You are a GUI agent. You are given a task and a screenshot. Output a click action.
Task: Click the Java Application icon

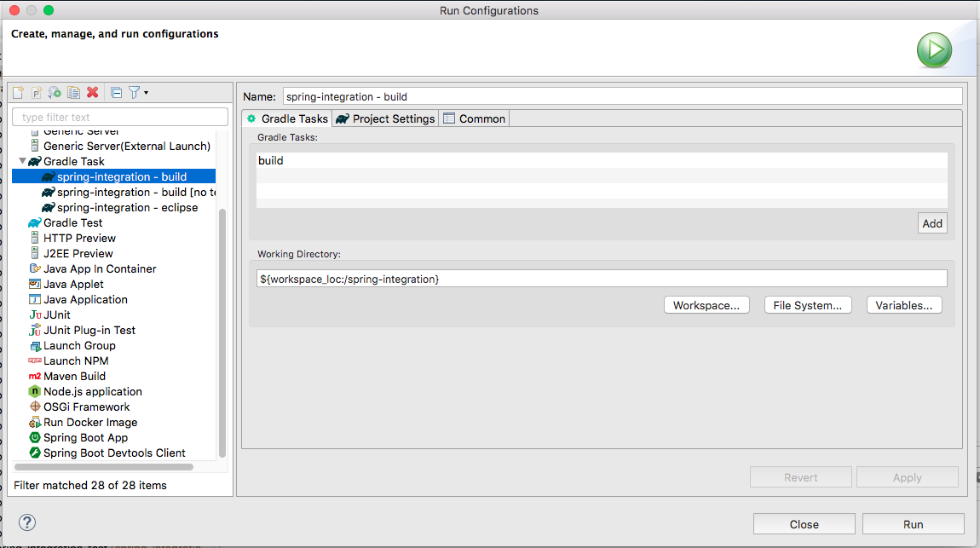pyautogui.click(x=35, y=299)
